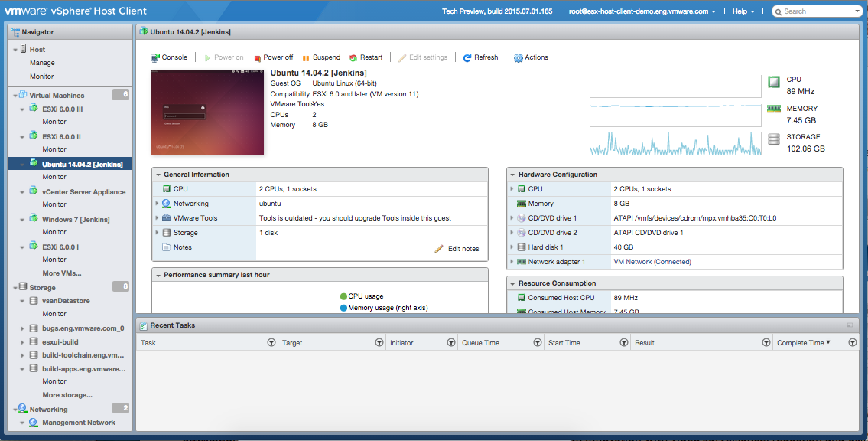
Task: Select the vCenter Server Appliance VM icon
Action: tap(34, 191)
